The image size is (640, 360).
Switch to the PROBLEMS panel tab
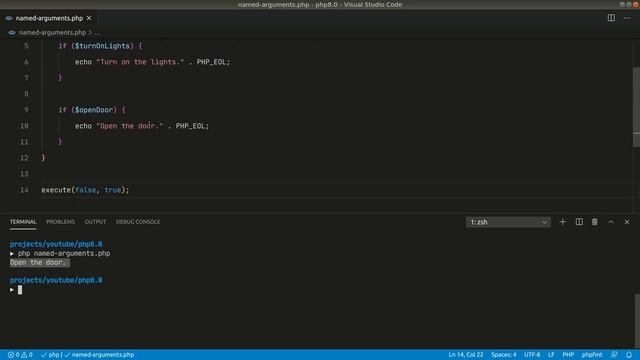pos(60,222)
